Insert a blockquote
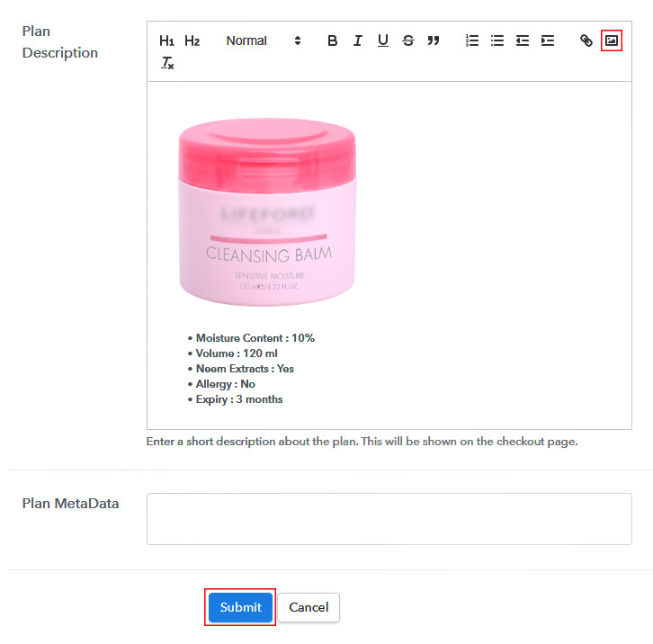 pyautogui.click(x=434, y=40)
